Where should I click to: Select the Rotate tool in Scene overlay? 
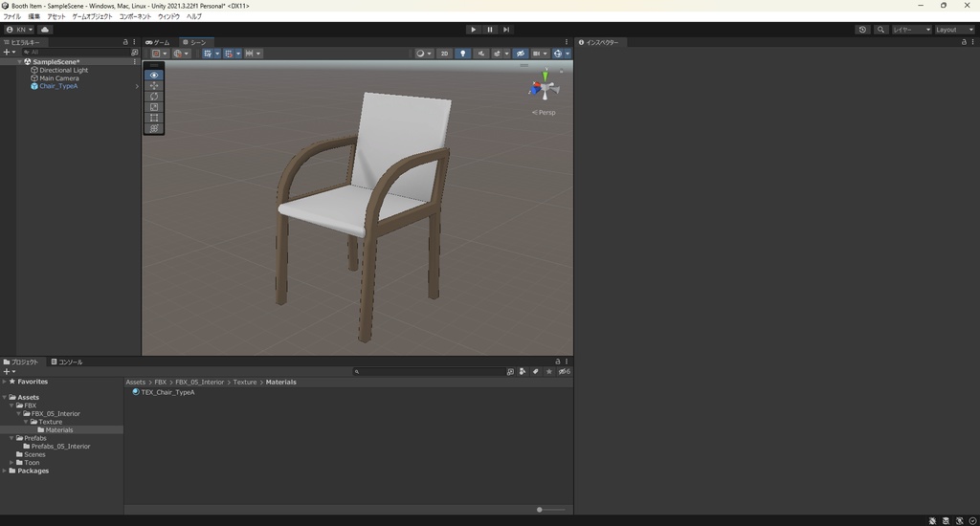(154, 97)
